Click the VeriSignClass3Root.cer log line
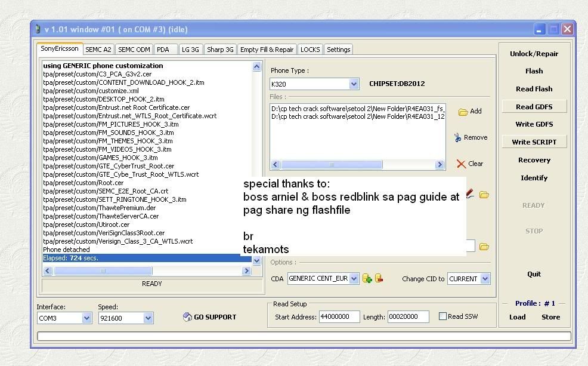This screenshot has width=588, height=366. pos(104,233)
